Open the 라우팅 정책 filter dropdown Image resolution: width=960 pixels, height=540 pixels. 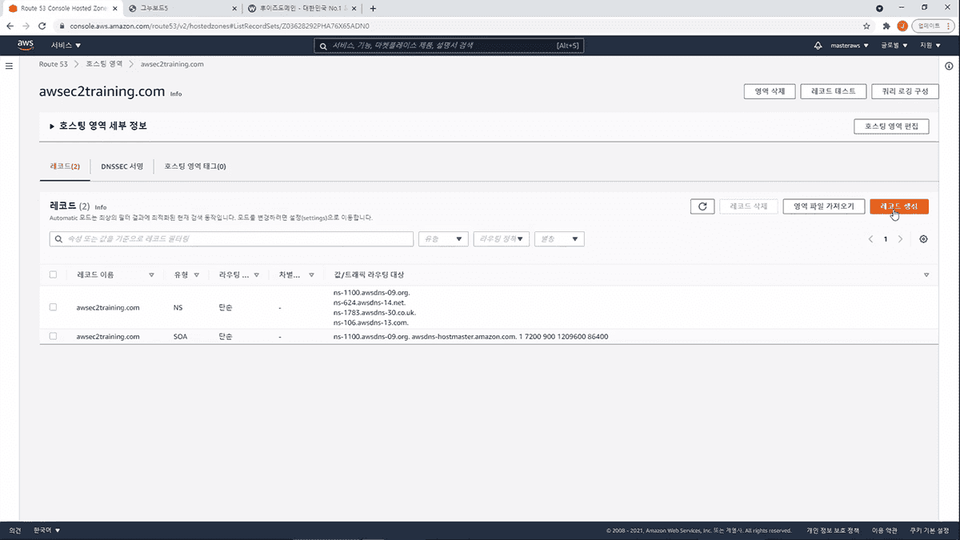pyautogui.click(x=501, y=239)
